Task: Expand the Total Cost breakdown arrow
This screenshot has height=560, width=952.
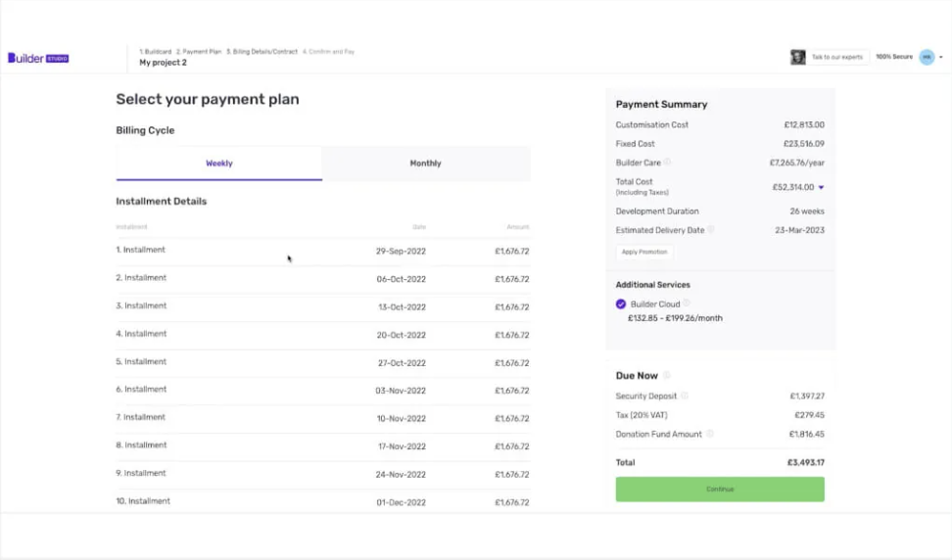Action: (x=821, y=187)
